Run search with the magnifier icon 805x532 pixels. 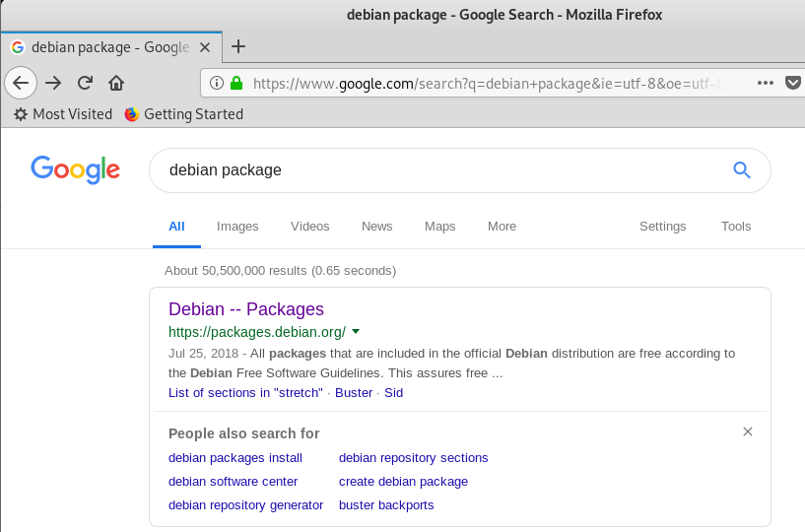(x=741, y=170)
